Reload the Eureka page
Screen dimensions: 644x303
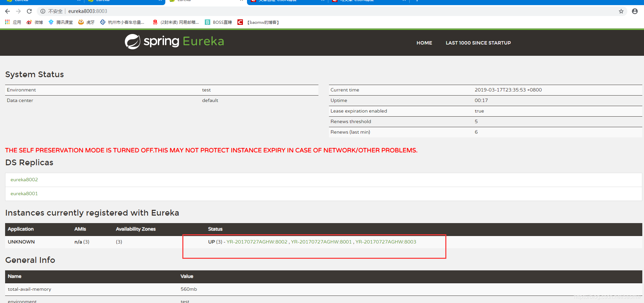(29, 11)
